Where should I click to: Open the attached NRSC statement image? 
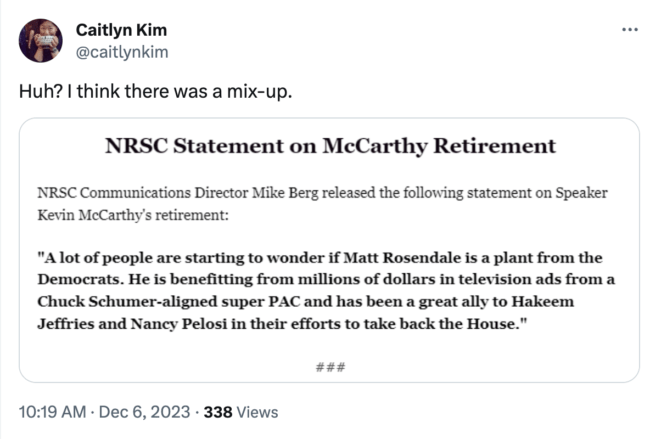329,250
